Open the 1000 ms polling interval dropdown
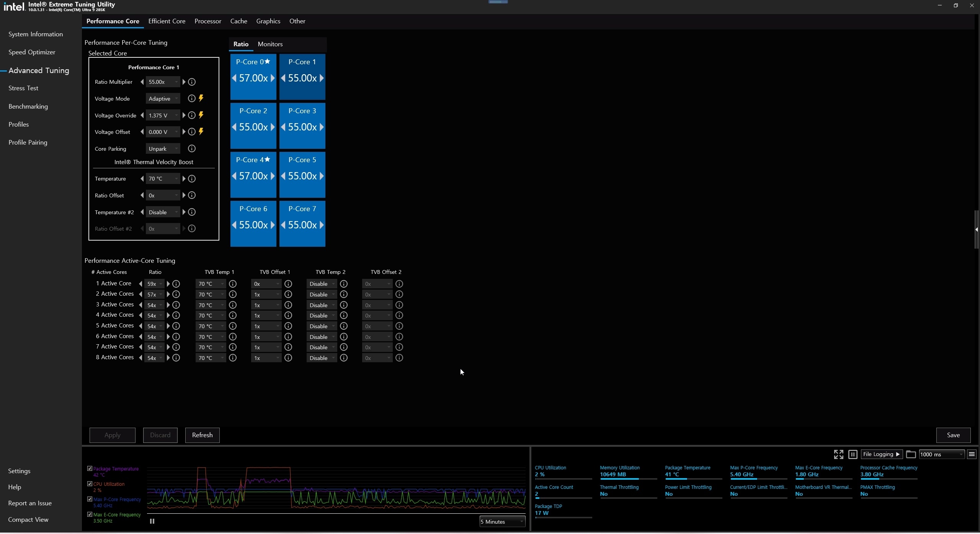This screenshot has width=980, height=534. [942, 454]
